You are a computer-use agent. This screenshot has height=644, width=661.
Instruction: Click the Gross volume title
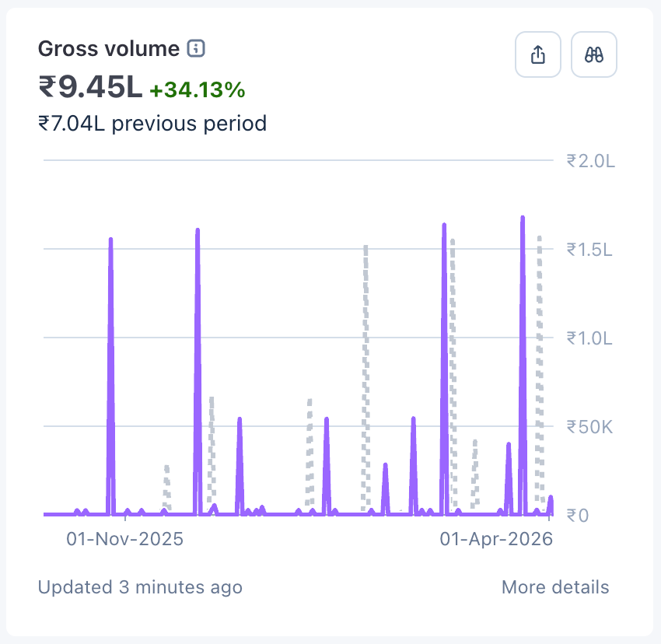[x=109, y=49]
